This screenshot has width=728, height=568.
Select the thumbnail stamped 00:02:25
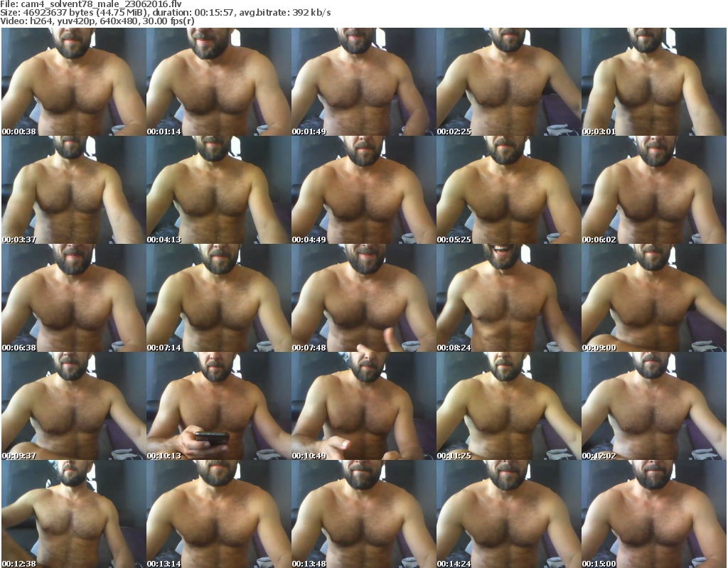click(509, 82)
